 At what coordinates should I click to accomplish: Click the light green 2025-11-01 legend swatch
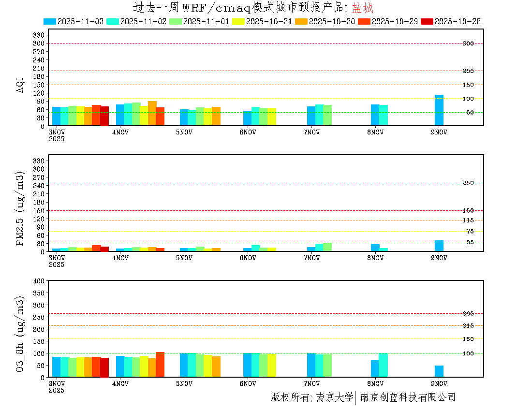coord(175,21)
